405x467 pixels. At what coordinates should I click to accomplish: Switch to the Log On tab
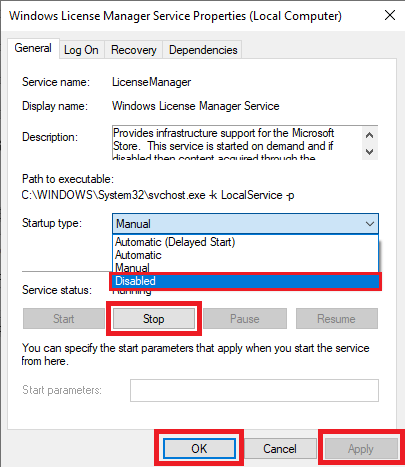click(82, 50)
